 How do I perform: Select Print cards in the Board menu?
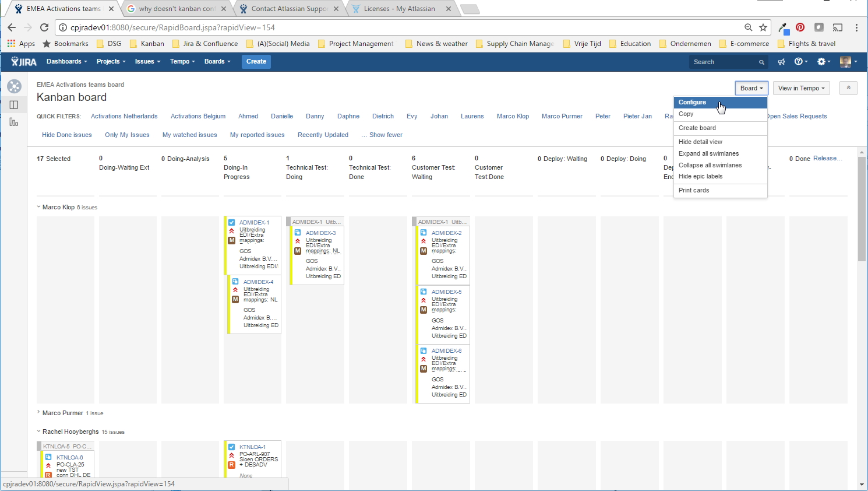pyautogui.click(x=720, y=191)
